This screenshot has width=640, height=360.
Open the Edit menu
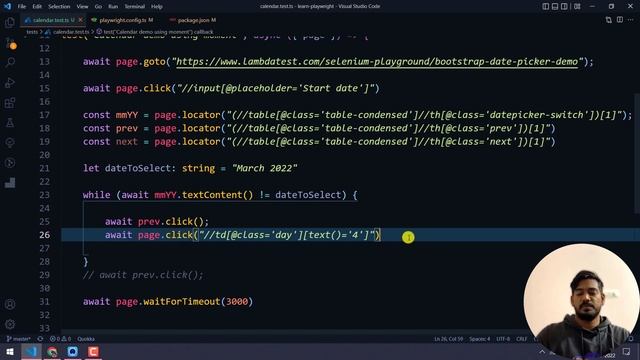tap(37, 7)
